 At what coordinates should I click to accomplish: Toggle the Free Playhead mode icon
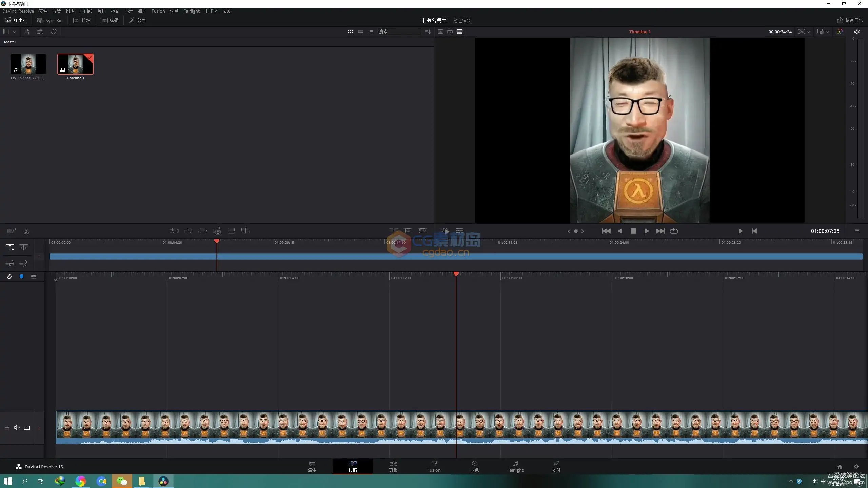pyautogui.click(x=23, y=248)
